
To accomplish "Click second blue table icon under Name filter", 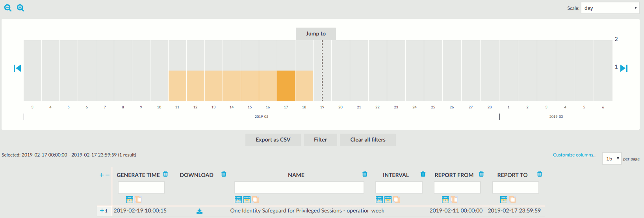I will [247, 199].
